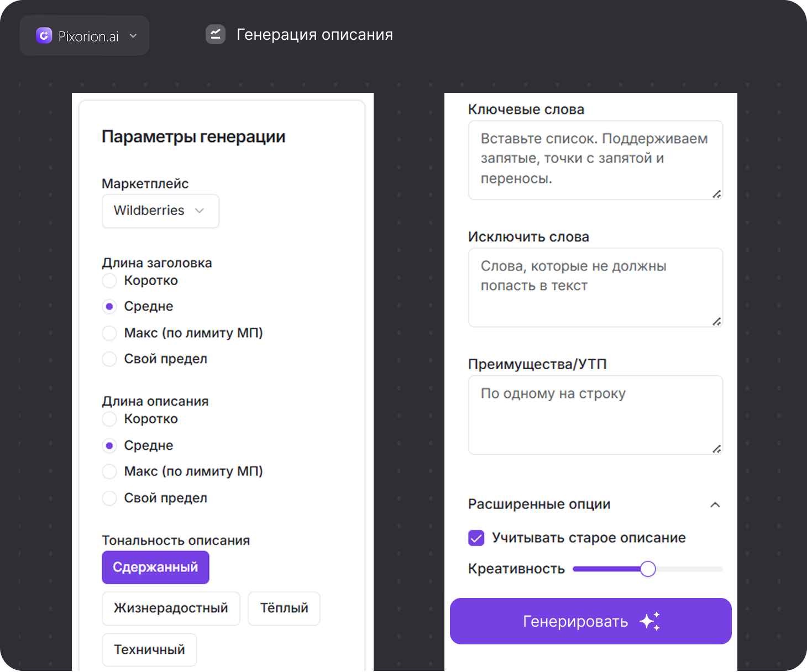Screen dimensions: 807x672
Task: Uncheck Учитывать старое описание
Action: (x=476, y=537)
